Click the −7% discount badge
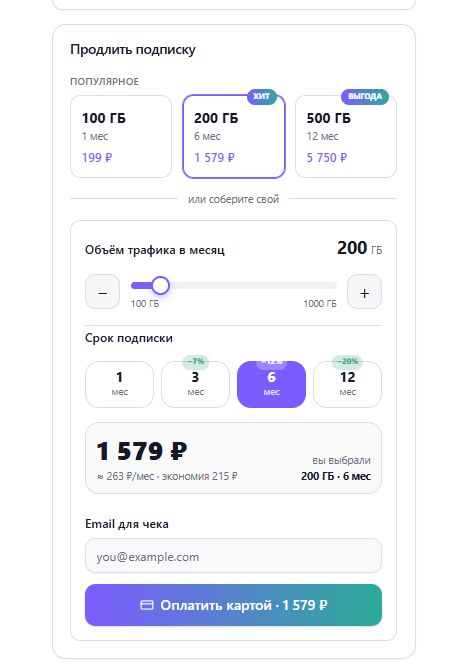Image resolution: width=458 pixels, height=669 pixels. (x=196, y=361)
